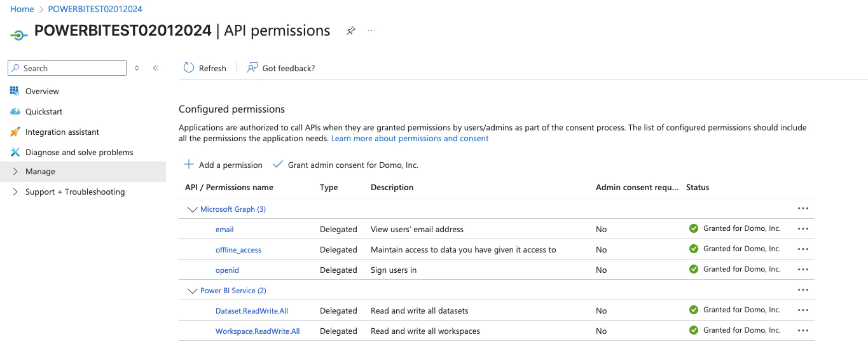
Task: Open the more options menu for the openid row
Action: pos(803,270)
